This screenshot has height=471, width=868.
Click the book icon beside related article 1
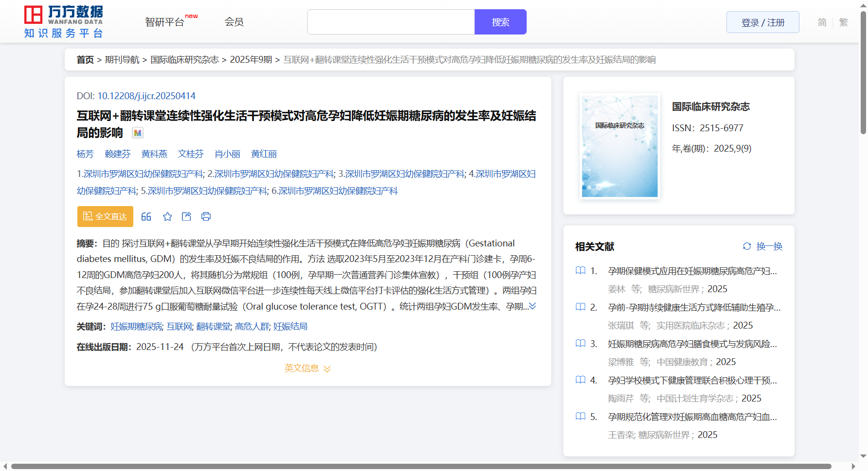pyautogui.click(x=580, y=271)
